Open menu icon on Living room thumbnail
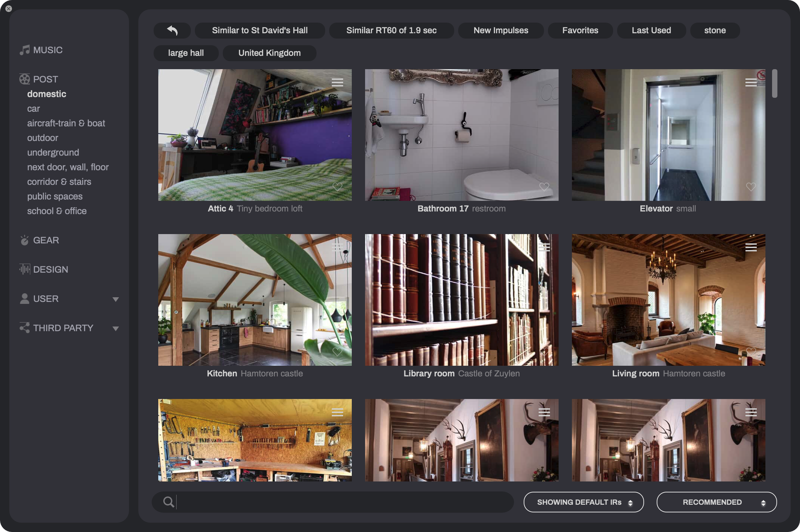The height and width of the screenshot is (532, 800). [751, 247]
